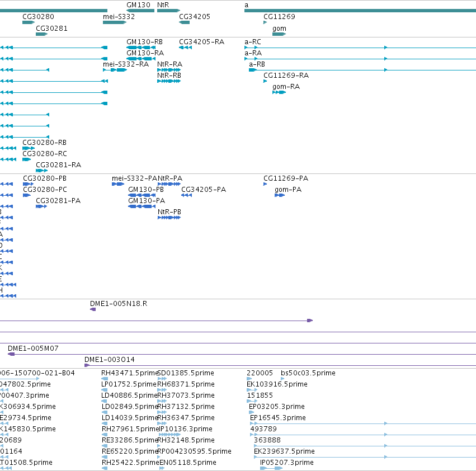Screen dimensions: 476x471
Task: Select the NtR-PB protein feature
Action: [169, 218]
